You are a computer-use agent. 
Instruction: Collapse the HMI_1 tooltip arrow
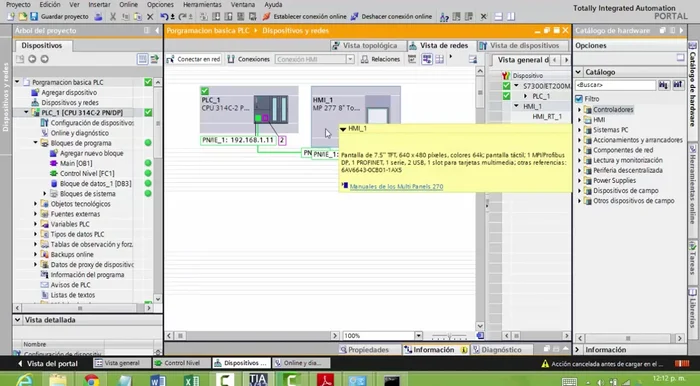343,129
